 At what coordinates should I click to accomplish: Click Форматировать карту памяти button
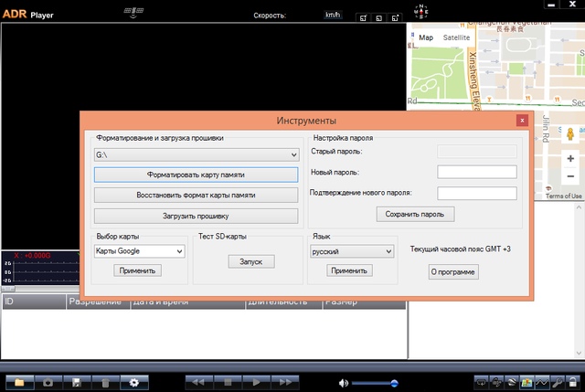pos(197,175)
